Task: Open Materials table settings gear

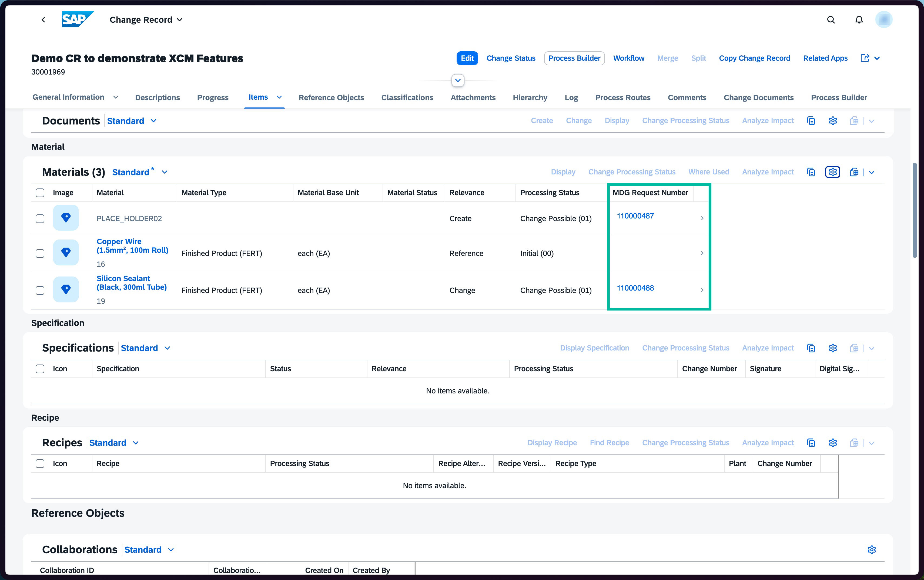Action: (832, 172)
